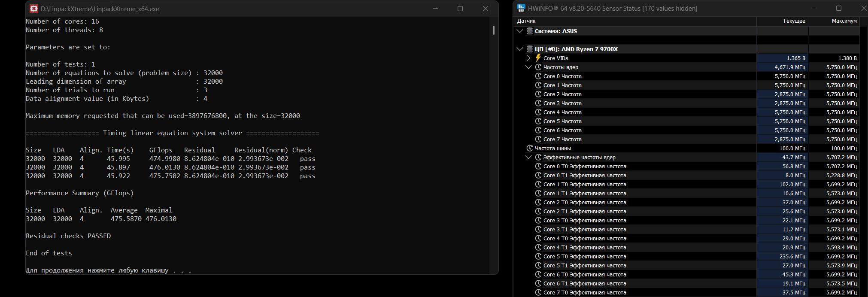Click the Текущее column header
This screenshot has width=868, height=297.
(782, 21)
